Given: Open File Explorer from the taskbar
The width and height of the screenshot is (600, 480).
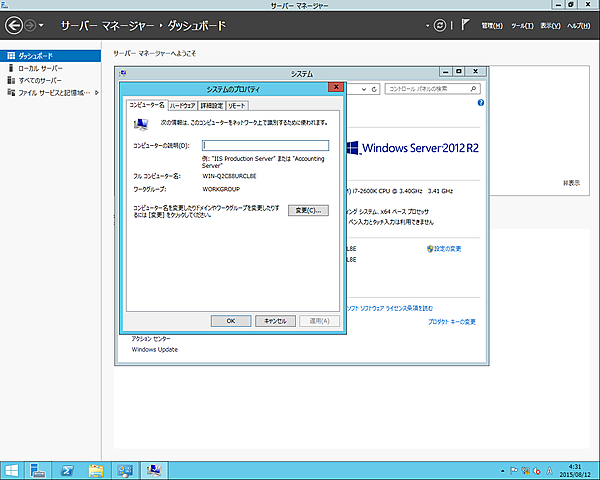Looking at the screenshot, I should pyautogui.click(x=98, y=469).
